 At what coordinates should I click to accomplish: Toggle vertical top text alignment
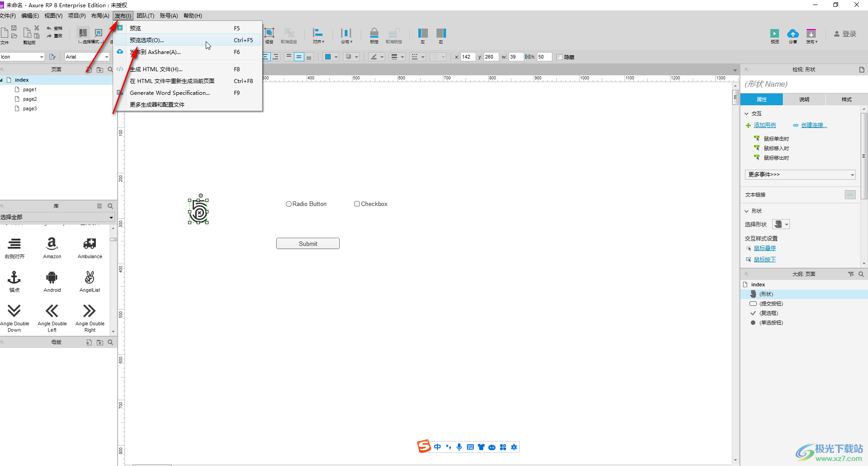(288, 57)
